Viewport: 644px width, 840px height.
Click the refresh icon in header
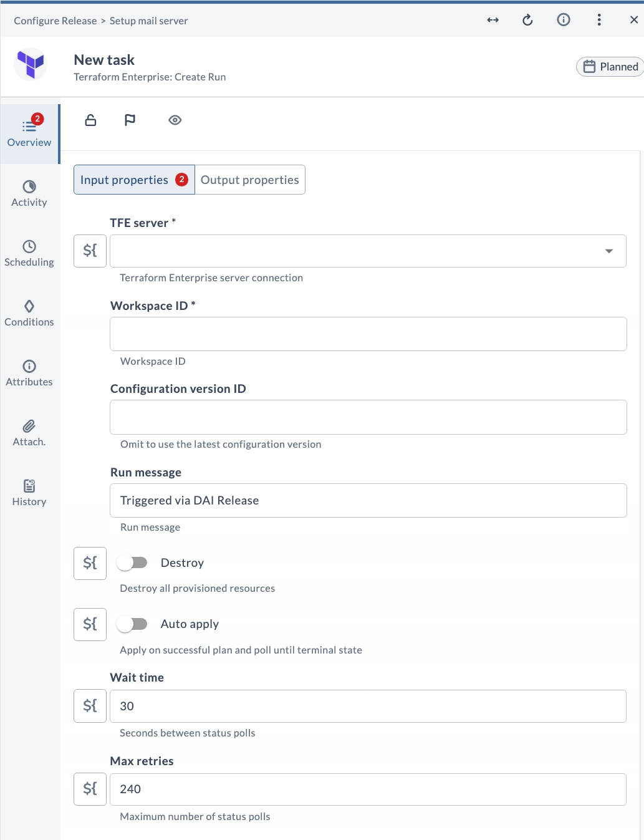click(x=527, y=20)
